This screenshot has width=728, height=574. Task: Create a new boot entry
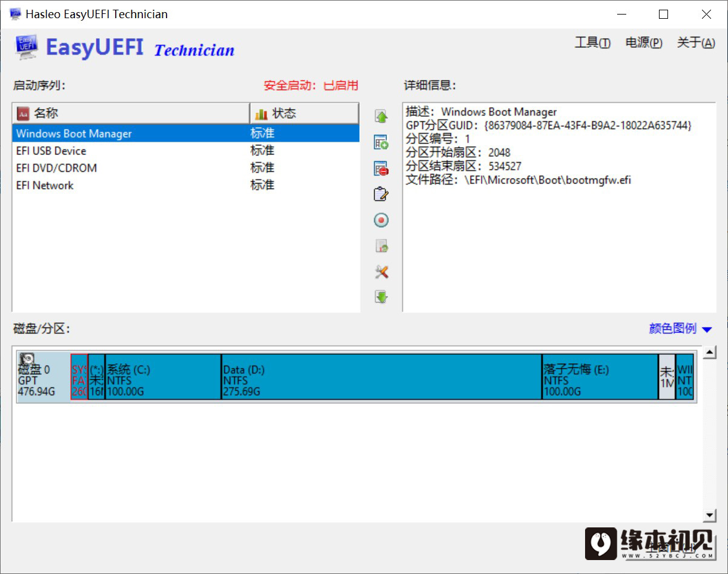(381, 143)
